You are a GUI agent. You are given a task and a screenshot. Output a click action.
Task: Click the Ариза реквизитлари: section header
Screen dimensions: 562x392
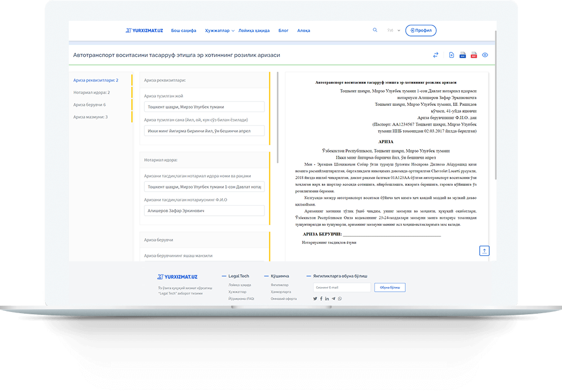(204, 80)
